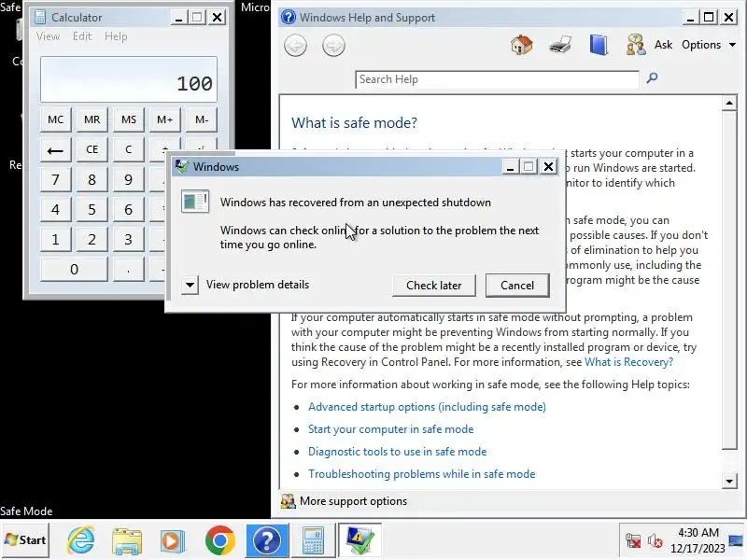Click the network tray icon

coord(633,541)
